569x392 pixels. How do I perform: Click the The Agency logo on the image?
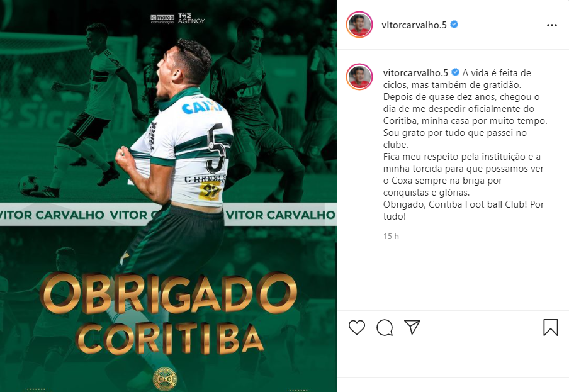(191, 19)
